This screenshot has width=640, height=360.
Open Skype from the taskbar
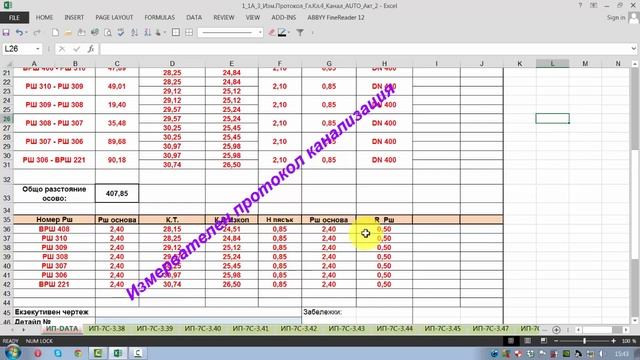[58, 353]
